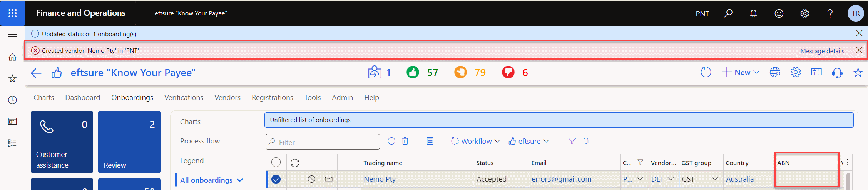This screenshot has width=868, height=190.
Task: Click the bell alert icon in grid toolbar
Action: (x=586, y=141)
